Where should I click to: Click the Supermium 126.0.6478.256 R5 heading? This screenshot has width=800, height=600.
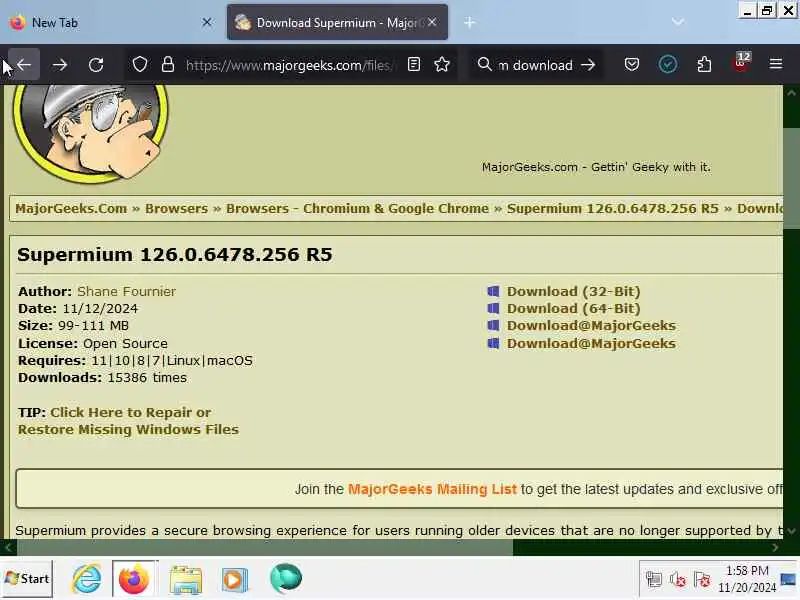coord(174,255)
